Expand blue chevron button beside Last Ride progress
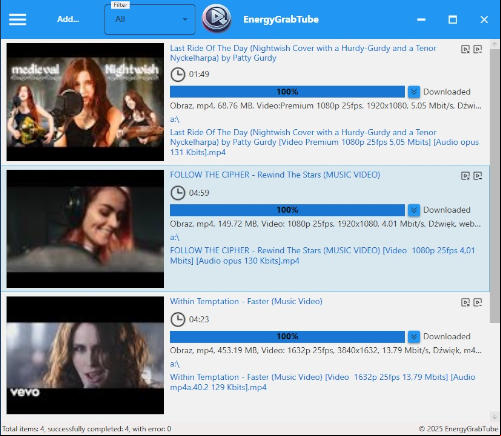 coord(414,92)
